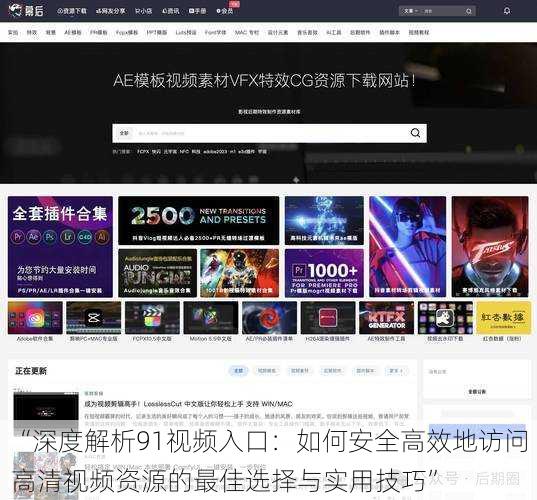Select the 后期软件 filter tab

pyautogui.click(x=332, y=371)
